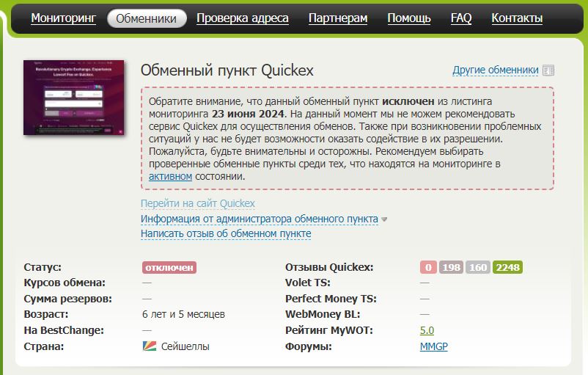Click the arrow next to administrator info

(384, 219)
